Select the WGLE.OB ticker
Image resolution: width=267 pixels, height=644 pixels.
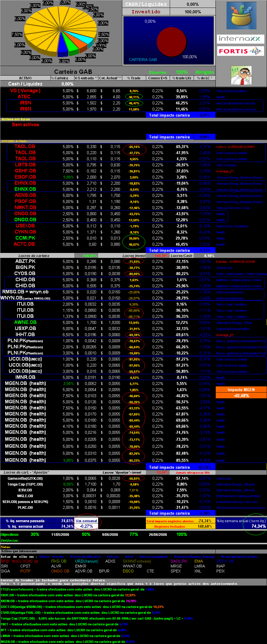click(x=25, y=496)
